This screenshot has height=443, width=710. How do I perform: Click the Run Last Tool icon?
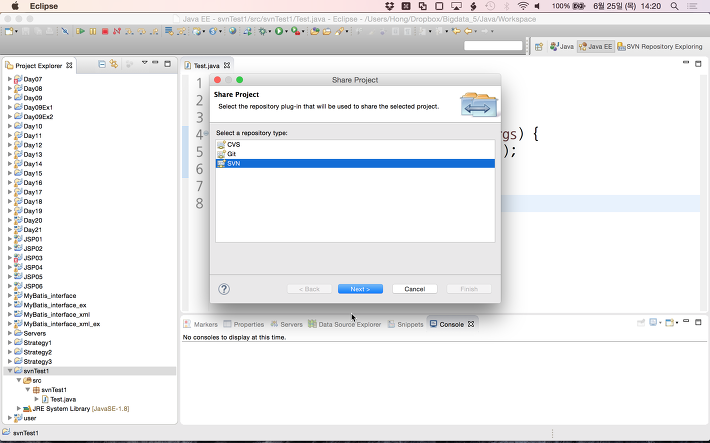(295, 31)
